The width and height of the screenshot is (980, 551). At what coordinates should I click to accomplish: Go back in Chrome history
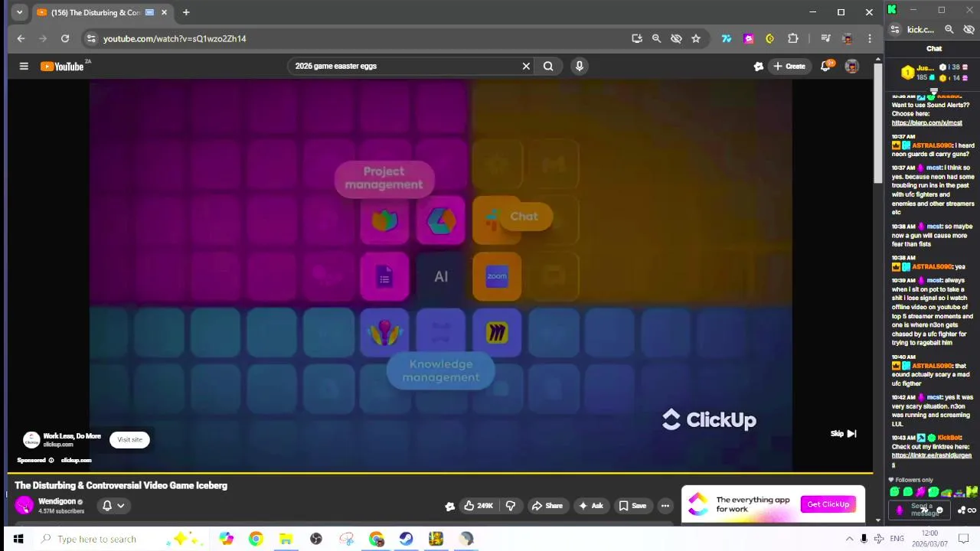click(21, 38)
